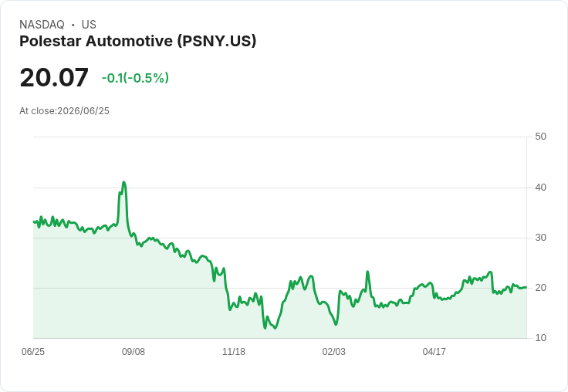
Task: Click the 10 price axis label
Action: 540,338
